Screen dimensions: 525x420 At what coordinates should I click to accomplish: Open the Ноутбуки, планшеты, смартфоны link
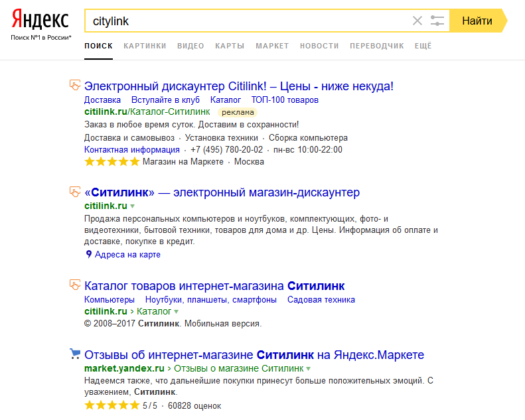click(211, 299)
